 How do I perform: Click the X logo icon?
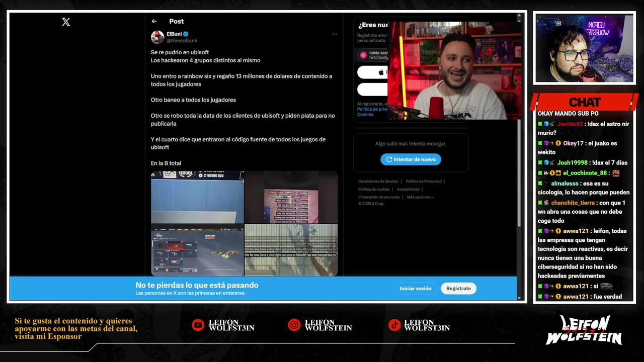click(x=66, y=22)
